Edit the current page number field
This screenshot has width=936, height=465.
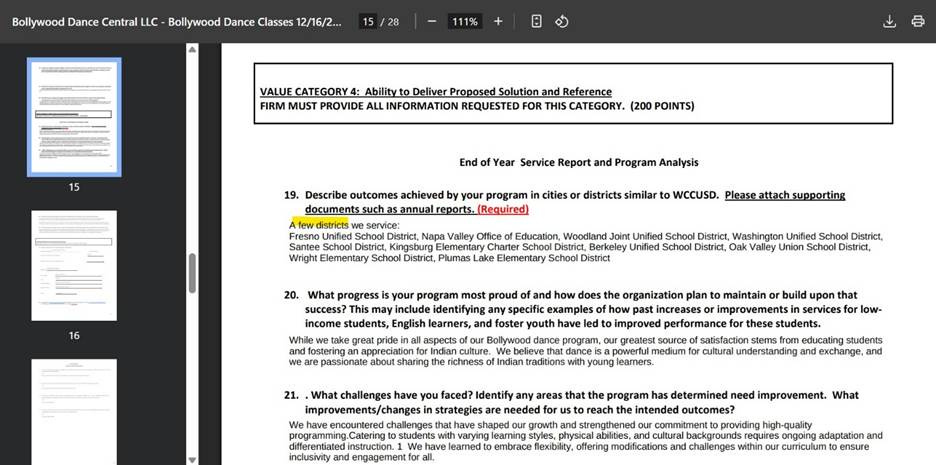[368, 21]
